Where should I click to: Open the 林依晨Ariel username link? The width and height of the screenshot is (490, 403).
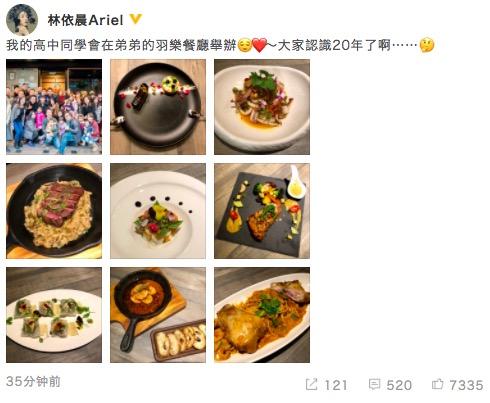coord(85,20)
